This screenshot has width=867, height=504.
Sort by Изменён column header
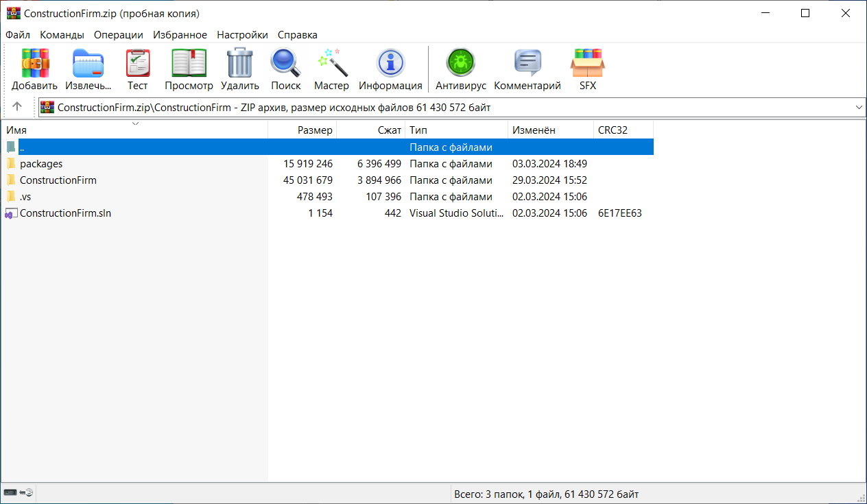(534, 130)
